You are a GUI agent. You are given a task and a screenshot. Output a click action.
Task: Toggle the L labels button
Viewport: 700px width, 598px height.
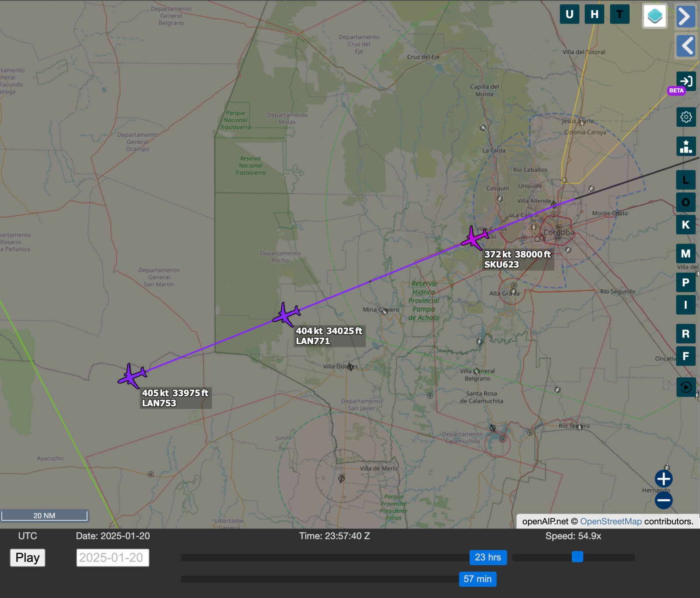[686, 180]
